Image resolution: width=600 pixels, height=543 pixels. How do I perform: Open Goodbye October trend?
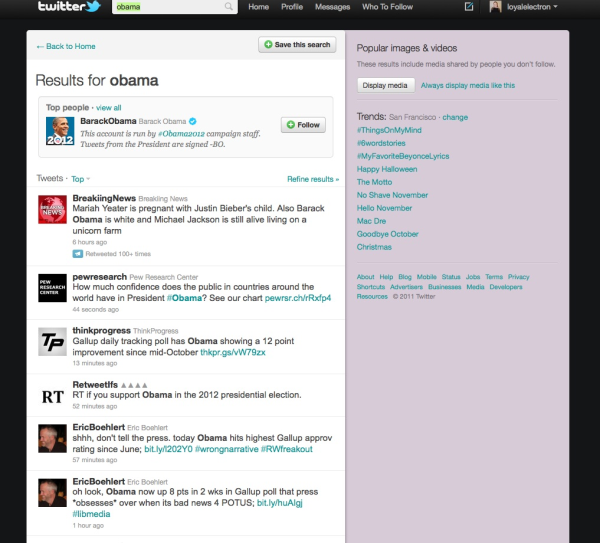point(387,234)
